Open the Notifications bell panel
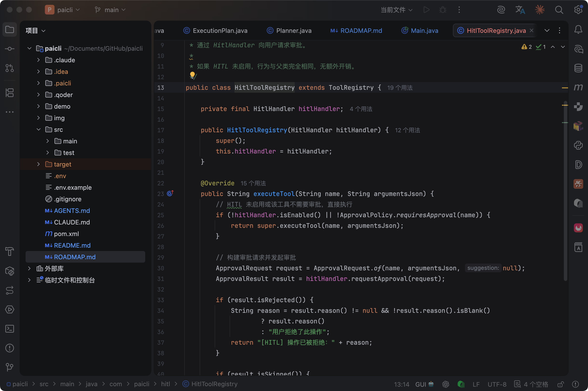 578,30
